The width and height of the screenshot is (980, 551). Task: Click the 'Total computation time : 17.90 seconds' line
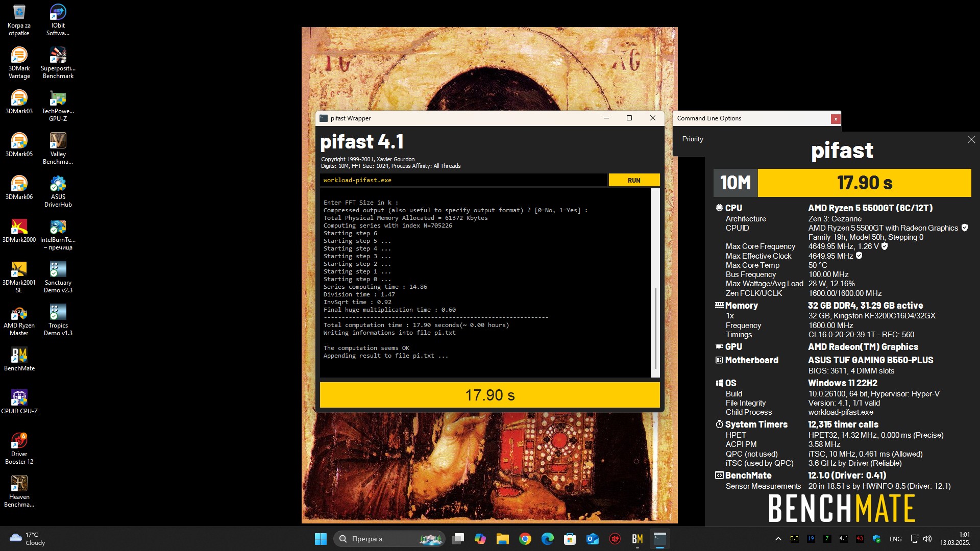click(x=416, y=325)
